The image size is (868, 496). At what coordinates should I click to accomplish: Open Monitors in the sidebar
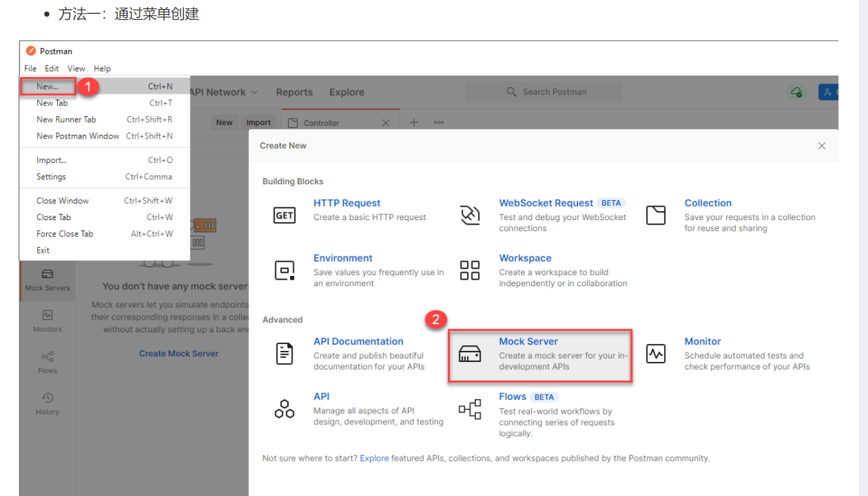coord(47,321)
